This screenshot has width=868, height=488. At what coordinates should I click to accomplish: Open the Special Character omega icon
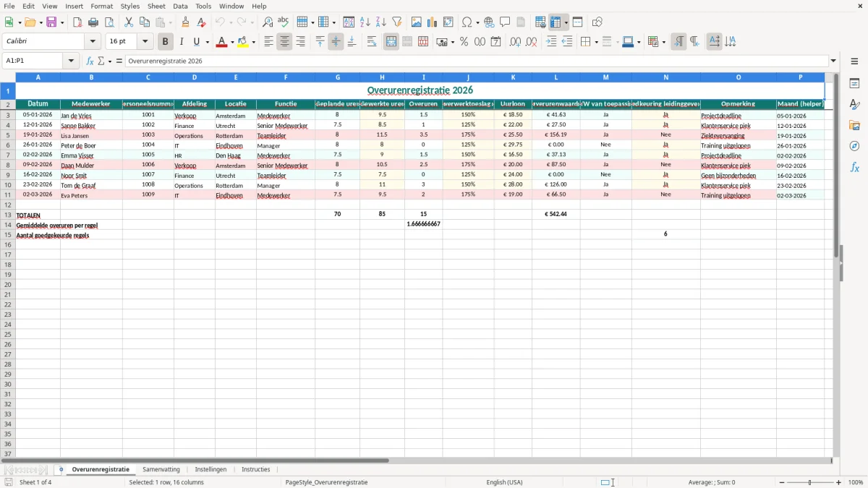pos(467,22)
